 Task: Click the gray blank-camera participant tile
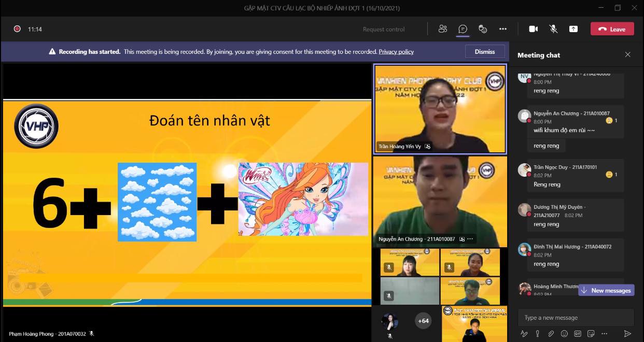(410, 291)
